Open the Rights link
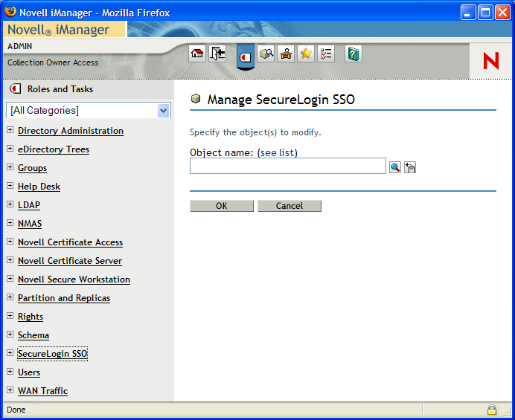Viewport: 515px width, 420px height. 31,317
